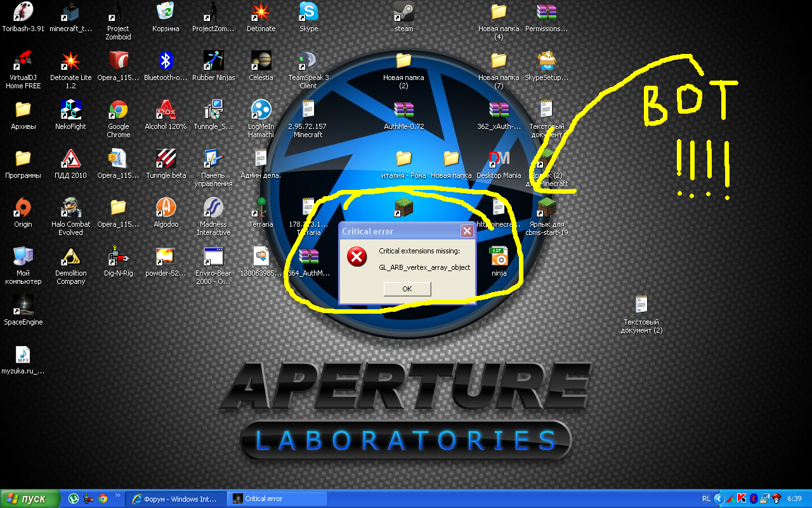The width and height of the screenshot is (812, 508).
Task: Open Madness Interactive shortcut
Action: click(x=213, y=217)
